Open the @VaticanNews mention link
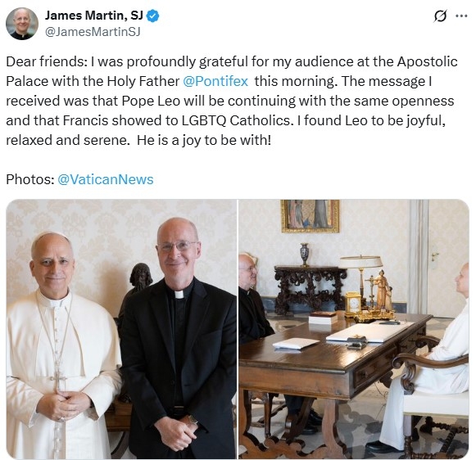This screenshot has width=476, height=460. pyautogui.click(x=106, y=179)
